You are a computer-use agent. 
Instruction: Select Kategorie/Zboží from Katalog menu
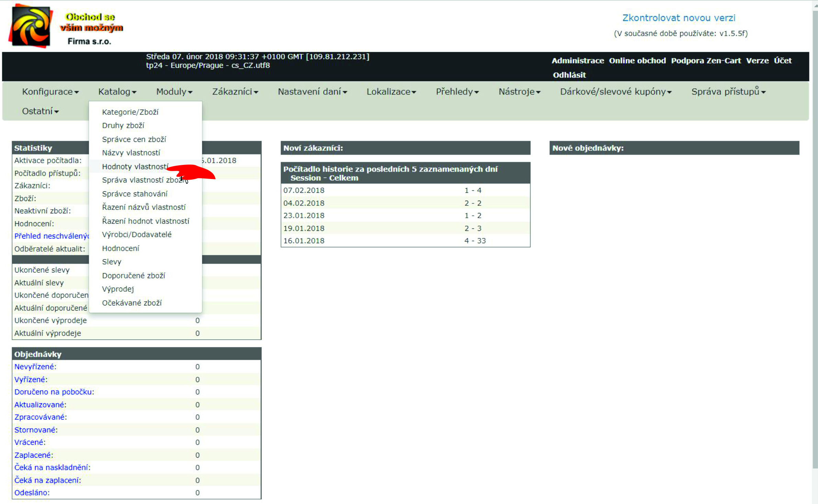click(130, 112)
